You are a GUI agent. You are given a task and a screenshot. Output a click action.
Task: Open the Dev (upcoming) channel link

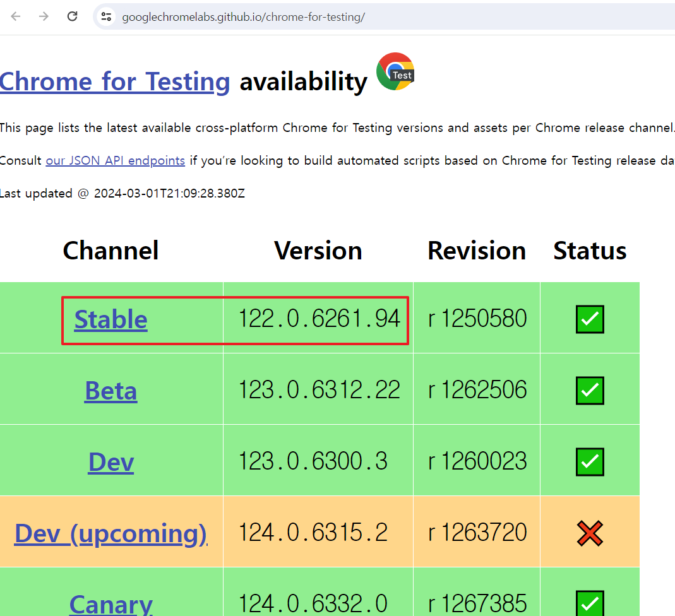coord(111,533)
